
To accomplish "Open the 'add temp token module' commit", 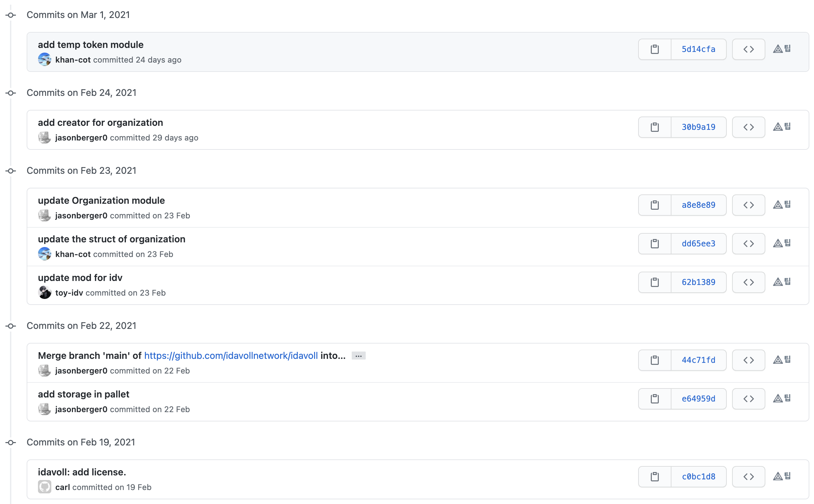I will (90, 45).
